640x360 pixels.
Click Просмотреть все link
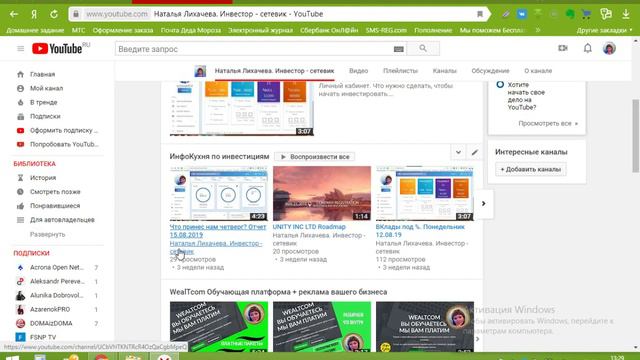pos(548,123)
